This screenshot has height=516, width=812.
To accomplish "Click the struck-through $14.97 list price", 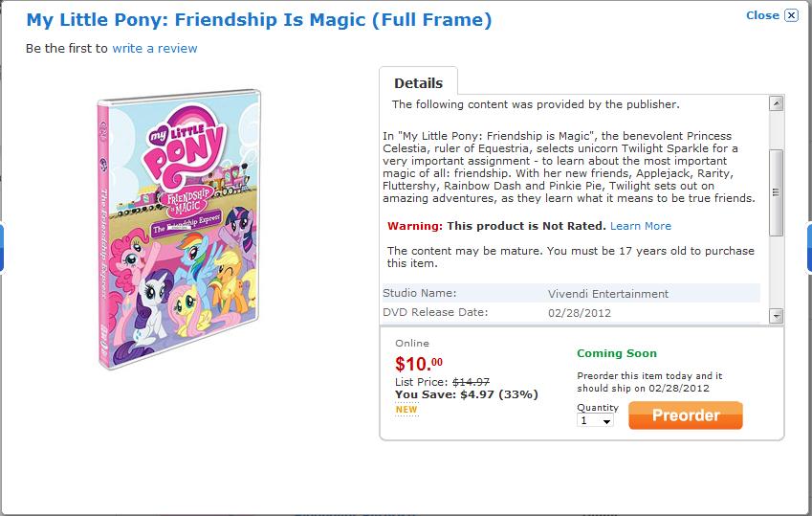I will (472, 382).
